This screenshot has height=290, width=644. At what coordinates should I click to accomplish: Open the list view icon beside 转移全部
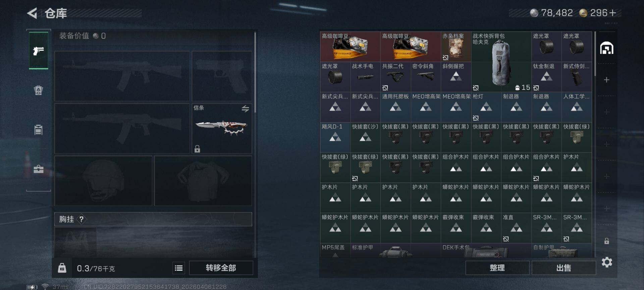pyautogui.click(x=179, y=268)
